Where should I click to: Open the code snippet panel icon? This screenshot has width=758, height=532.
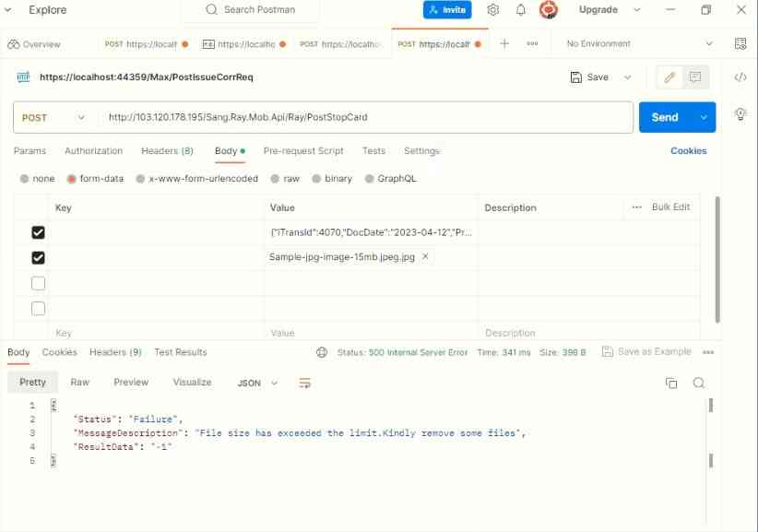point(740,77)
